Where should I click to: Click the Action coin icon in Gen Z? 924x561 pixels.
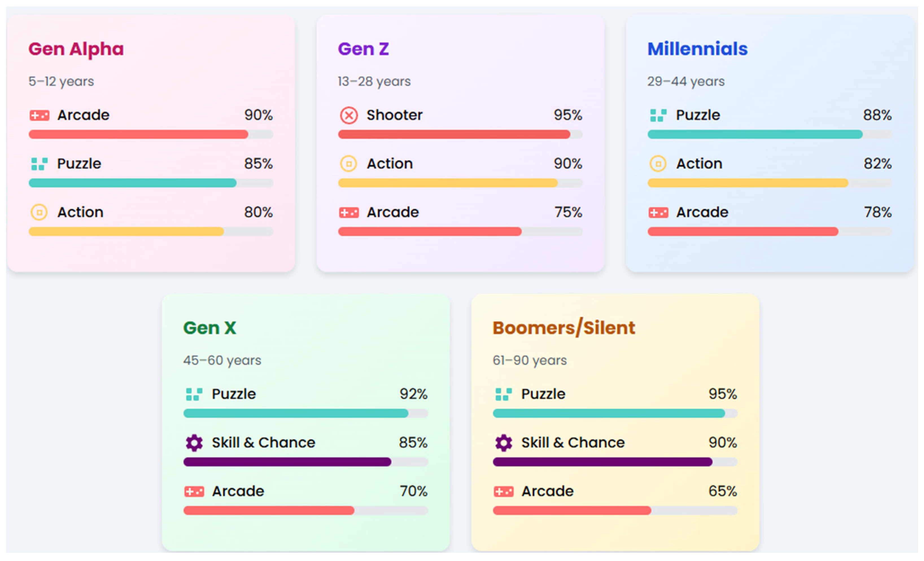coord(349,164)
